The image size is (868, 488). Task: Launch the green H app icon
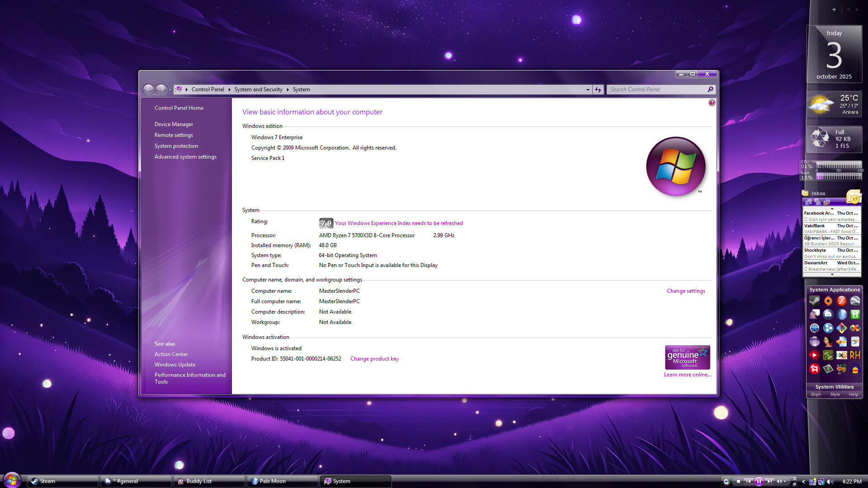tap(855, 314)
